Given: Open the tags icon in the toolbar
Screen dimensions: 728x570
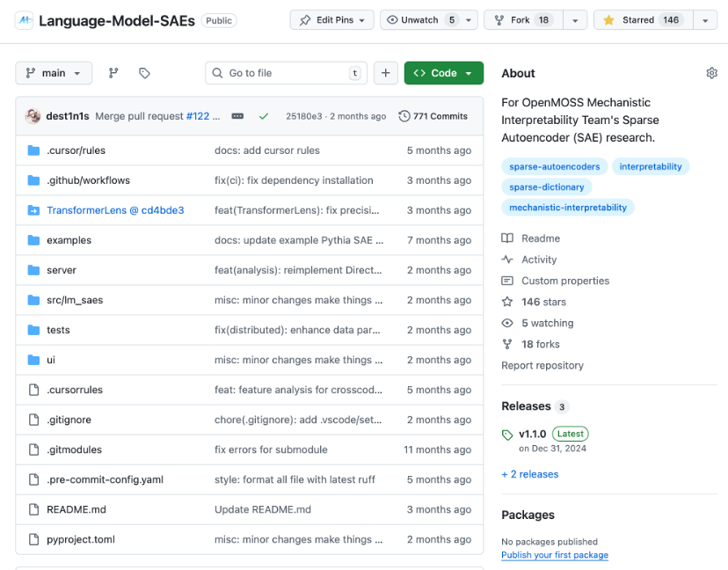Looking at the screenshot, I should (145, 73).
